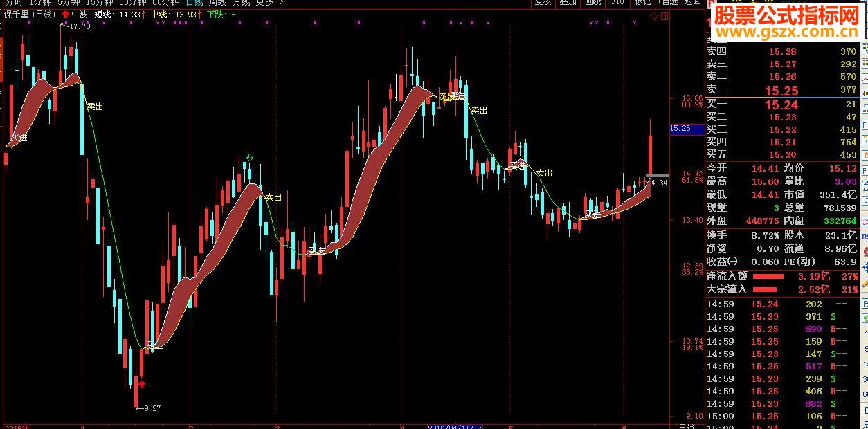Click the trade row with volume 202
The width and height of the screenshot is (868, 429).
tap(781, 304)
